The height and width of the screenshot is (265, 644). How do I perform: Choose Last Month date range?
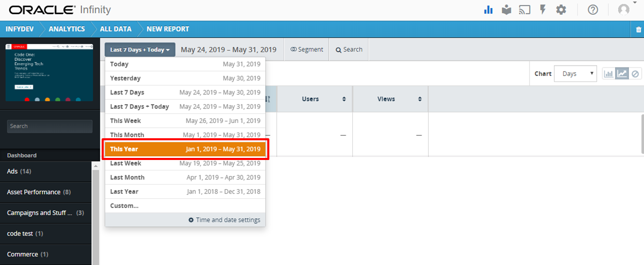point(185,177)
